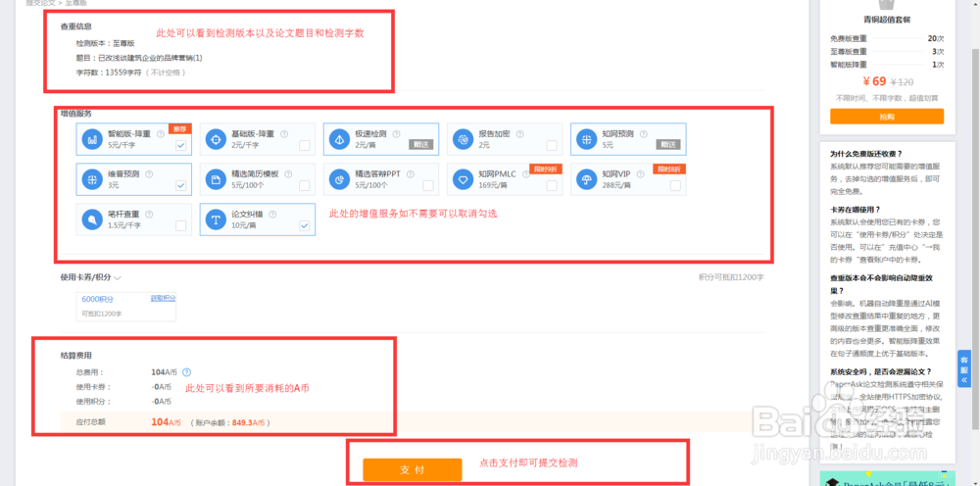Open help tooltip for 精选答辩PPT
Image resolution: width=980 pixels, height=486 pixels.
pos(411,174)
